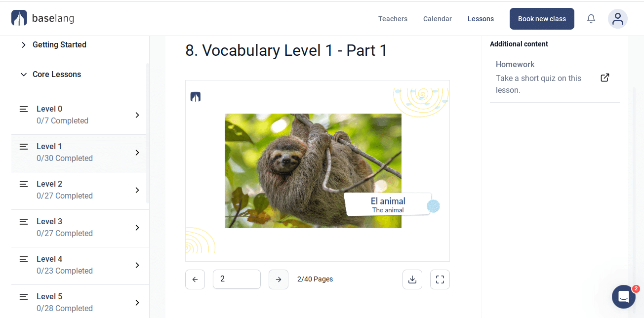Expand the Getting Started section
The image size is (644, 318).
pyautogui.click(x=23, y=45)
